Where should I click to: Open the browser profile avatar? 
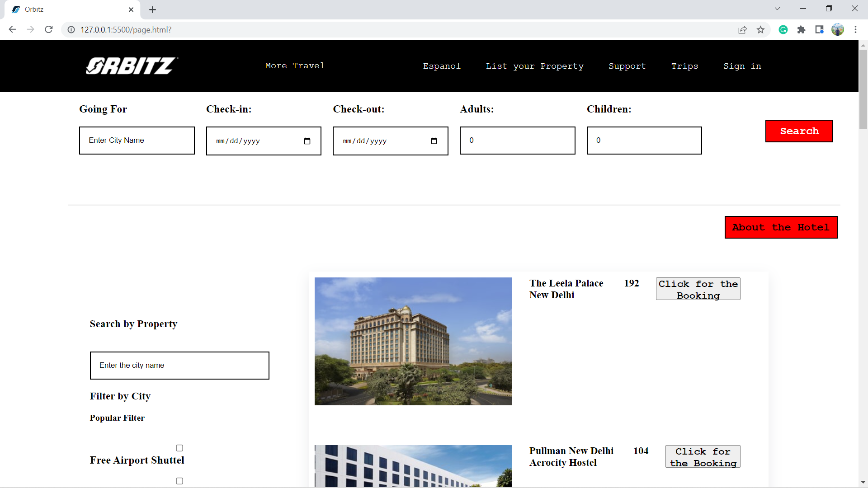[838, 29]
